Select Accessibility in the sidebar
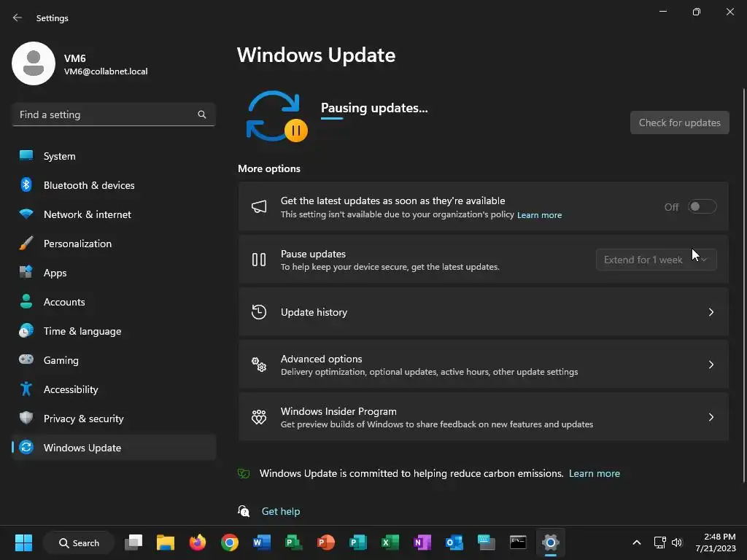Viewport: 747px width, 560px height. [x=113, y=389]
